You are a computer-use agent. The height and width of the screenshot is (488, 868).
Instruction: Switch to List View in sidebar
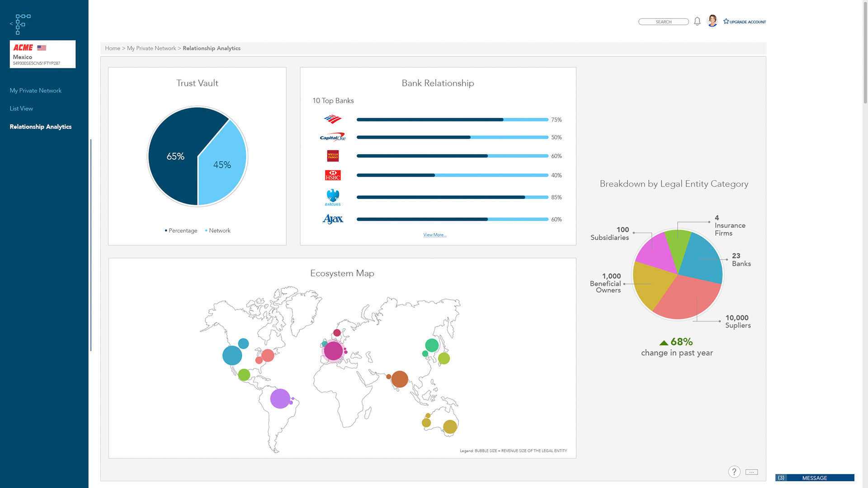21,108
